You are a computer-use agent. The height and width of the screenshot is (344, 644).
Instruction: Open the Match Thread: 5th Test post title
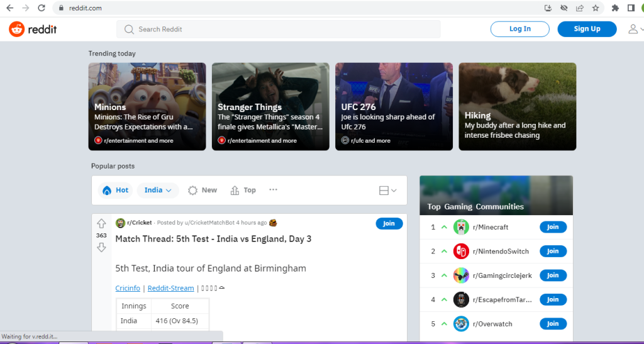tap(213, 239)
